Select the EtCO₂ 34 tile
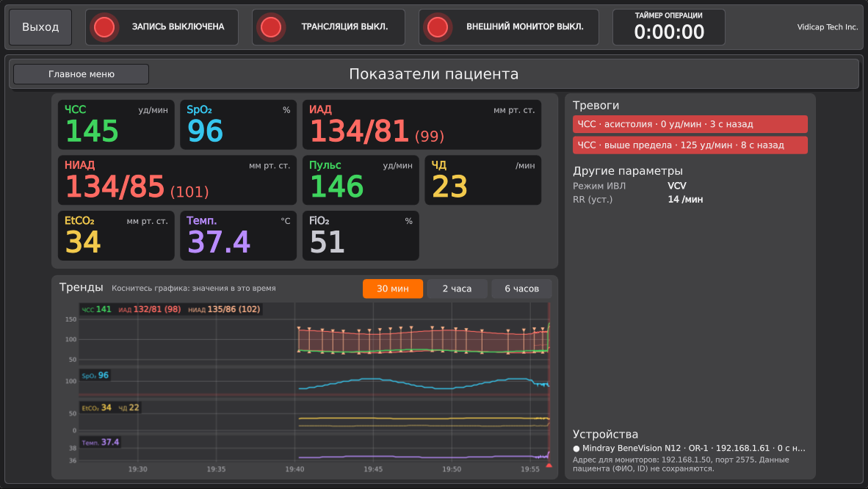Image resolution: width=868 pixels, height=489 pixels. tap(116, 236)
